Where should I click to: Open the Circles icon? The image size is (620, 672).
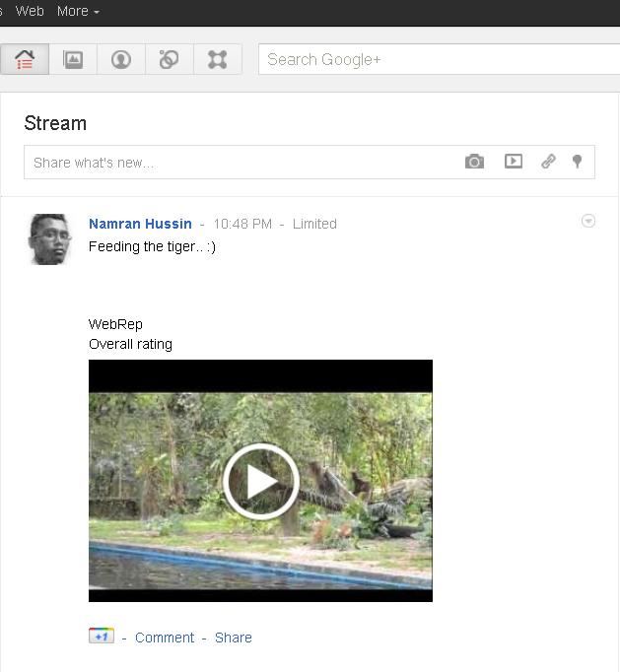pyautogui.click(x=170, y=59)
